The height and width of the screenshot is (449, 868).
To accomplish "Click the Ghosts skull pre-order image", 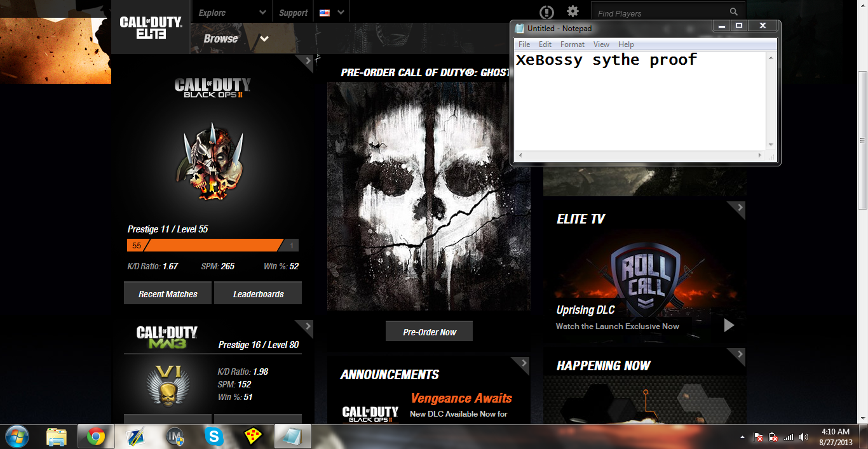I will (x=429, y=196).
